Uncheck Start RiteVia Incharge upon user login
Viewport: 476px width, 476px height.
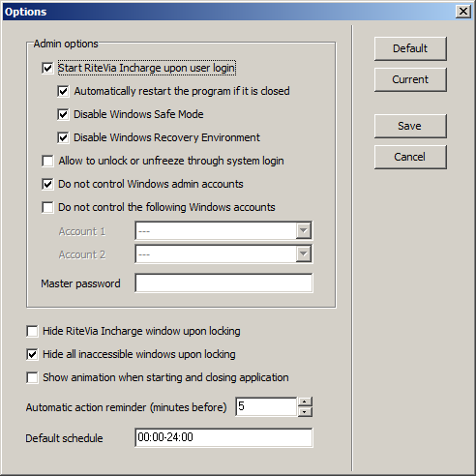click(x=47, y=68)
